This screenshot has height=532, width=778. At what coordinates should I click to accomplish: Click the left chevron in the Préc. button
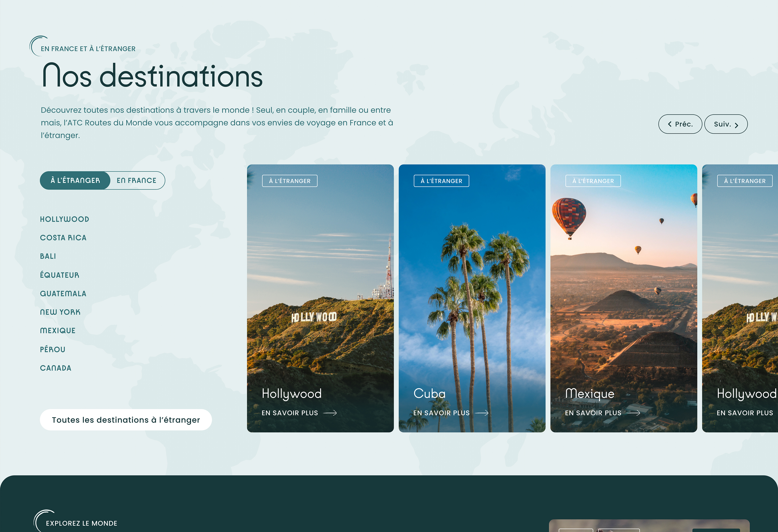(x=670, y=124)
